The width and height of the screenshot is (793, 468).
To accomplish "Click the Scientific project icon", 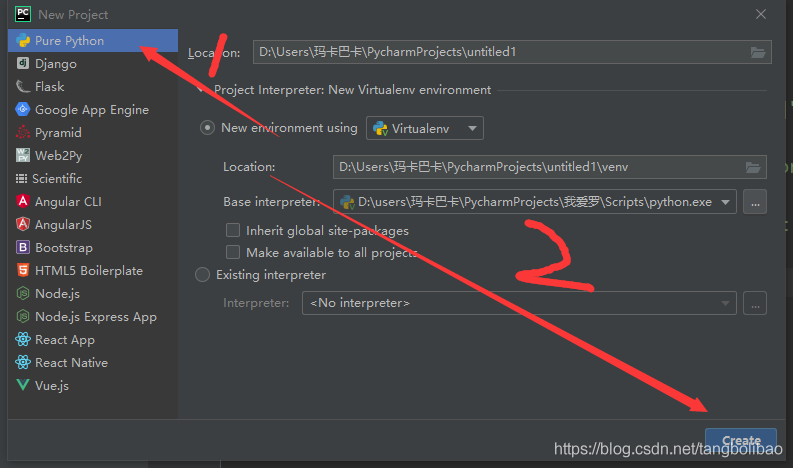I will 21,179.
